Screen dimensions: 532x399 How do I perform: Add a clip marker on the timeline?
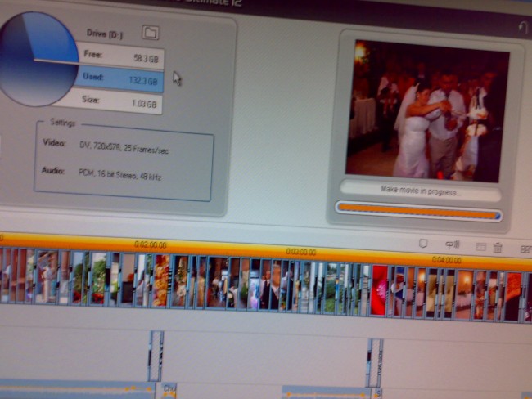tap(423, 244)
